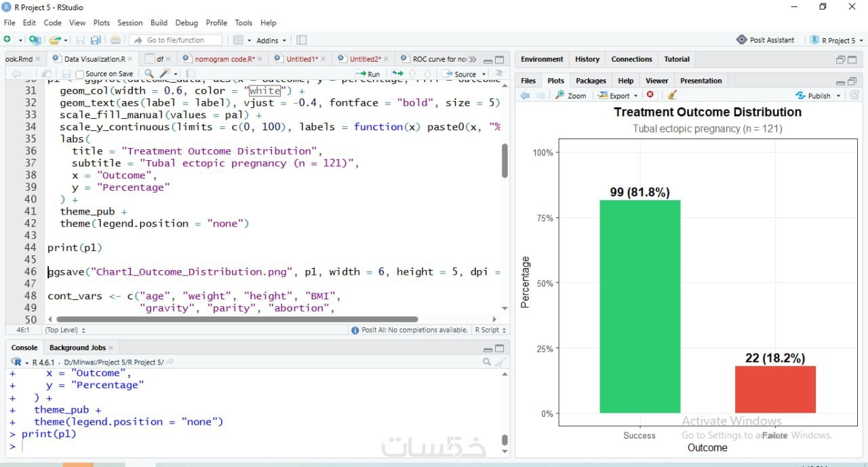
Task: Click the New File plus icon
Action: click(8, 40)
